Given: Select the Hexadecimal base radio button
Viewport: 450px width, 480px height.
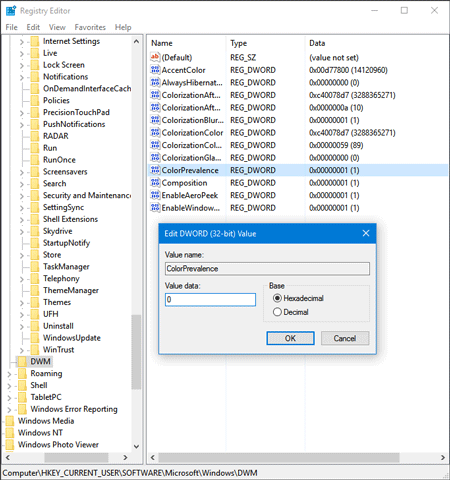Looking at the screenshot, I should pyautogui.click(x=277, y=298).
